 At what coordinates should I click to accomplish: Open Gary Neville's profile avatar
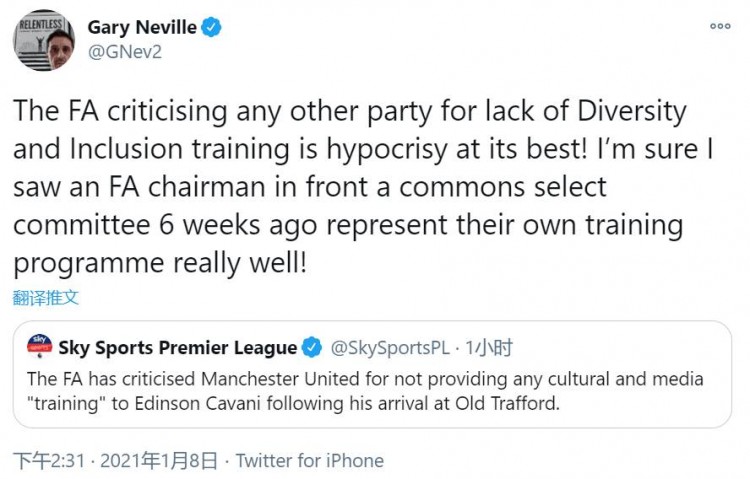[44, 40]
